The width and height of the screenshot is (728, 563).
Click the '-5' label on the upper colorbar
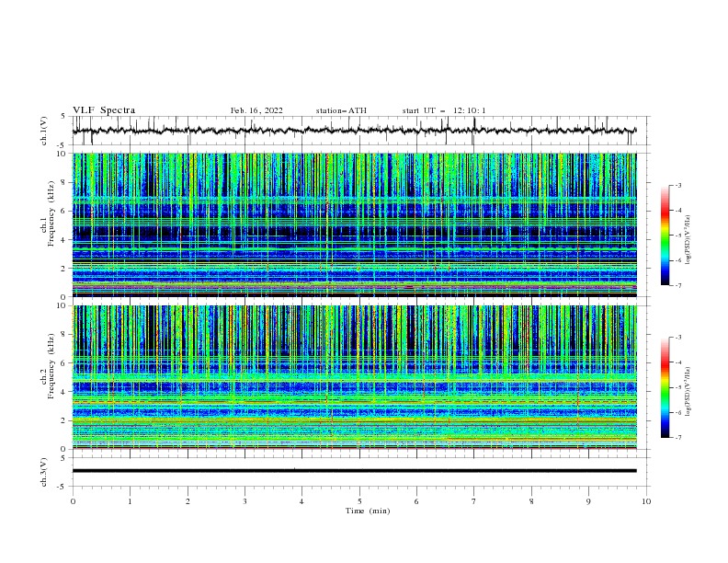(x=678, y=236)
